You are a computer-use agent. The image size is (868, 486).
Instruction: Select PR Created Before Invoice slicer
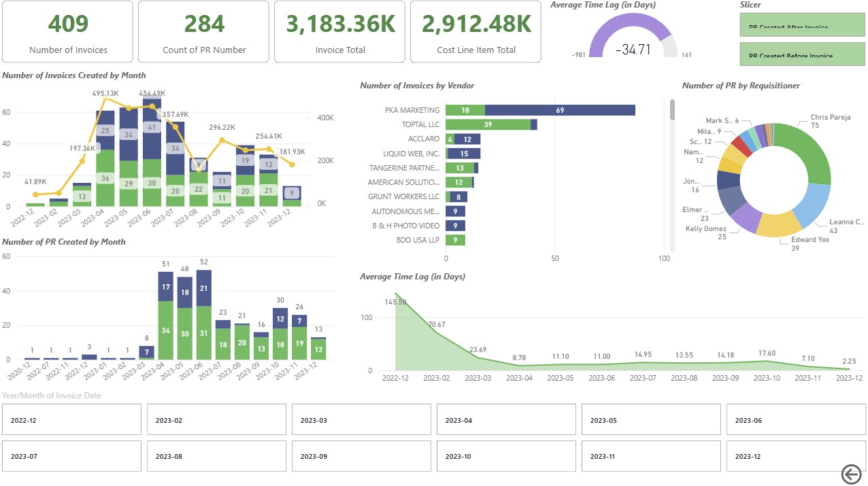pos(801,54)
